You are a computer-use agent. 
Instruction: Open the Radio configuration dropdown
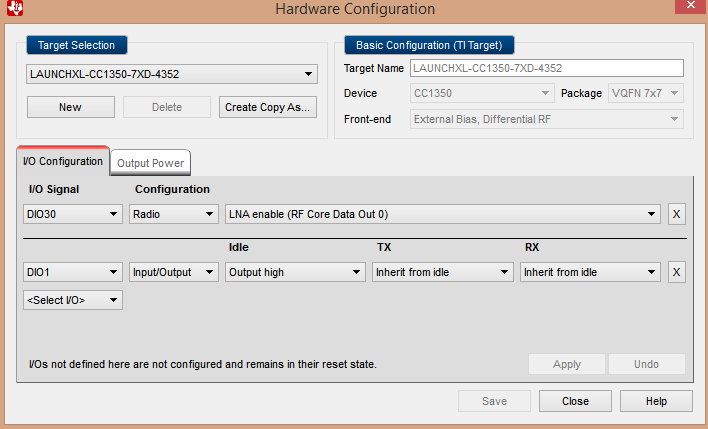click(x=174, y=214)
